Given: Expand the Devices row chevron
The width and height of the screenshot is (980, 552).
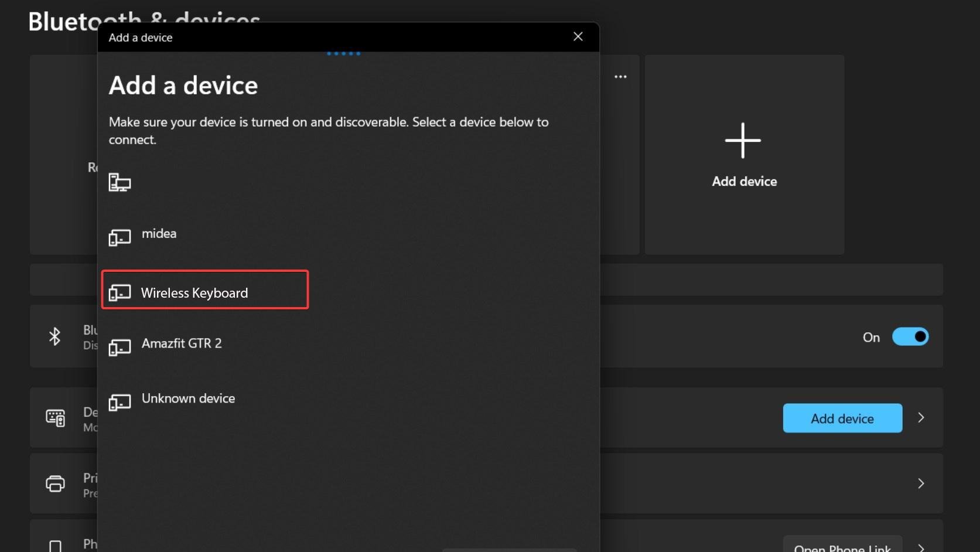Looking at the screenshot, I should click(921, 418).
